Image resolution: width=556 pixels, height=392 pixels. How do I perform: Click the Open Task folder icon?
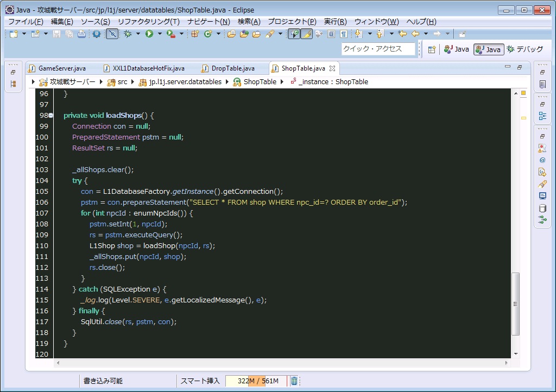coord(256,34)
